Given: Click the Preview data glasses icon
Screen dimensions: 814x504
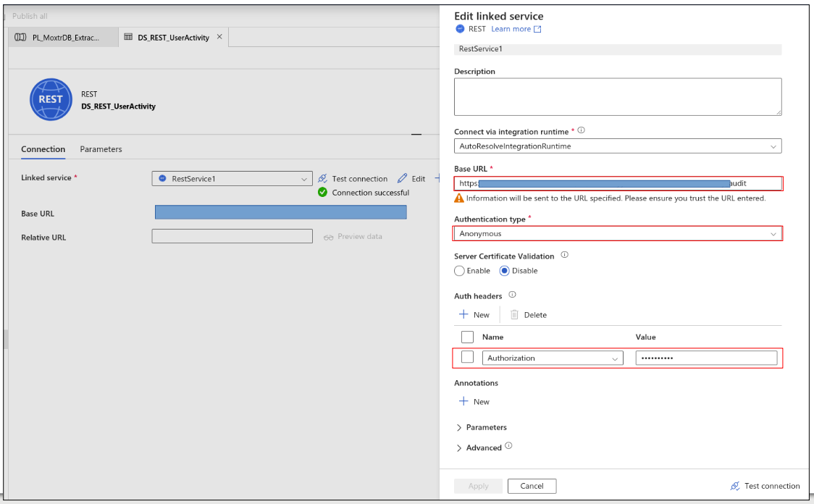Looking at the screenshot, I should [x=328, y=238].
